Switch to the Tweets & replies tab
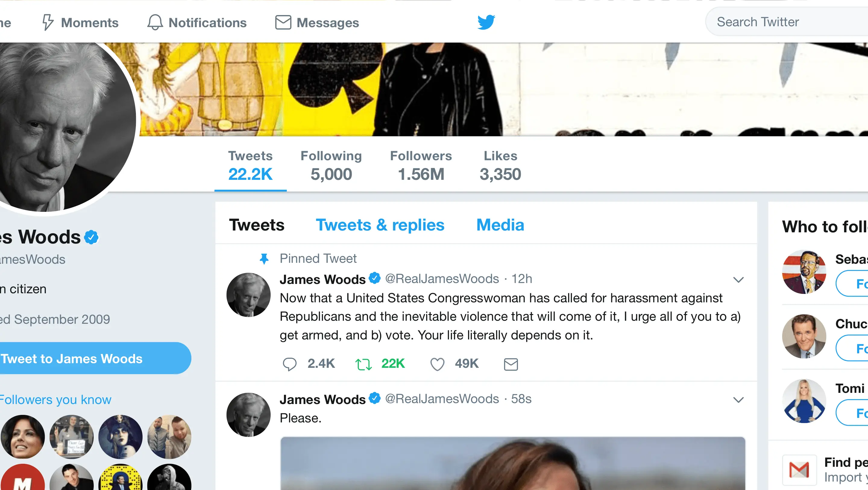The height and width of the screenshot is (490, 868). click(380, 225)
